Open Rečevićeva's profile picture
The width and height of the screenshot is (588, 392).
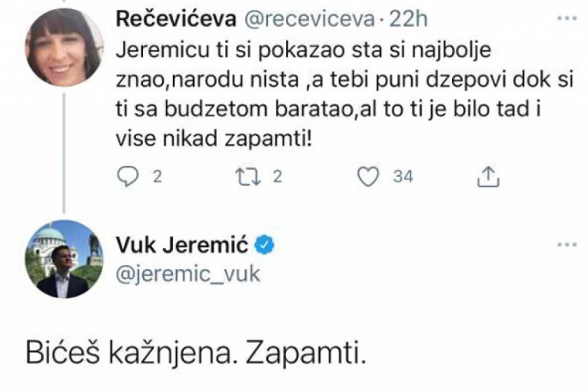65,48
